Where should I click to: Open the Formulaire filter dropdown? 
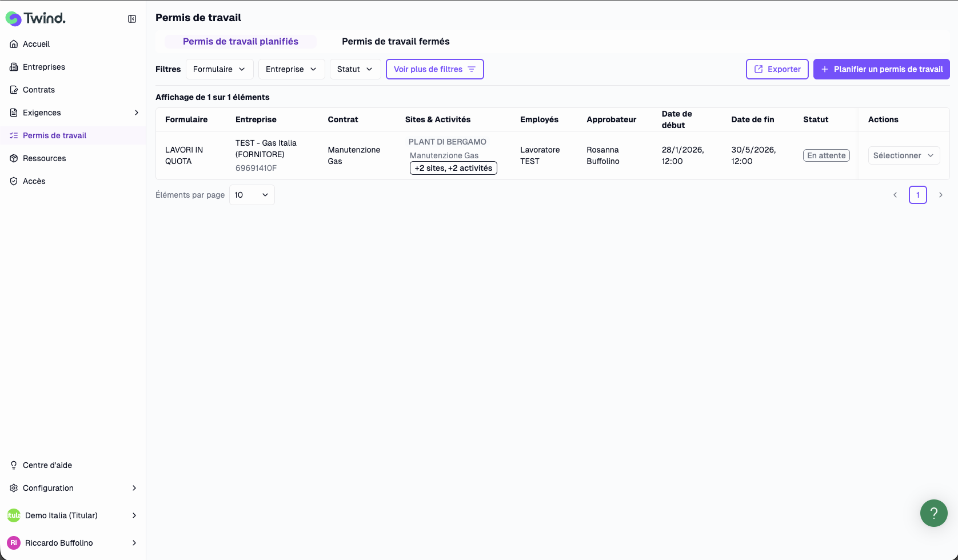[x=219, y=69]
